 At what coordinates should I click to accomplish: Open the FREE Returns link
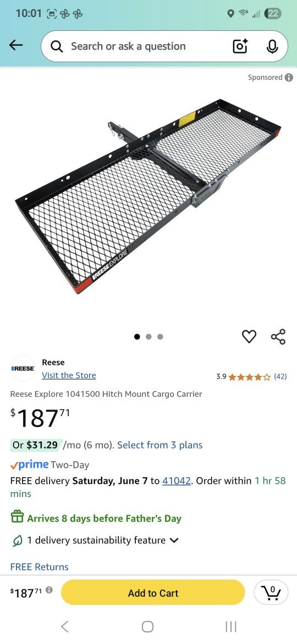(x=40, y=567)
